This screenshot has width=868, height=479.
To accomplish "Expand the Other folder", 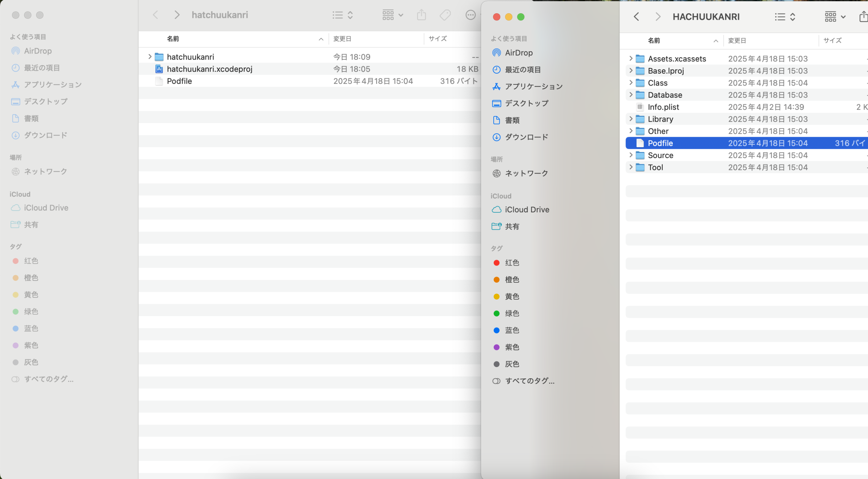I will [x=631, y=131].
